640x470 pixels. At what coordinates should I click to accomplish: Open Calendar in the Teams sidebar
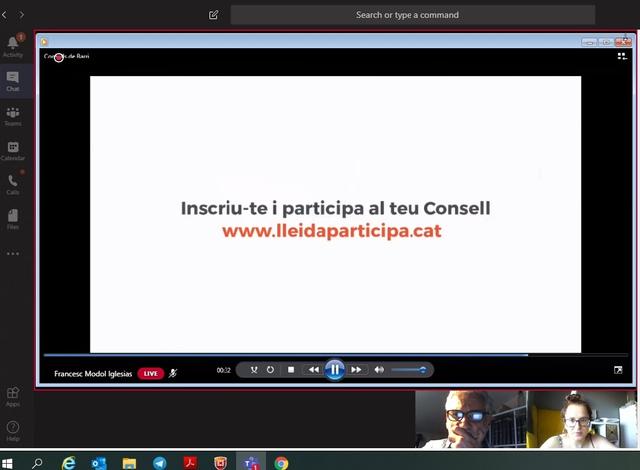click(13, 151)
